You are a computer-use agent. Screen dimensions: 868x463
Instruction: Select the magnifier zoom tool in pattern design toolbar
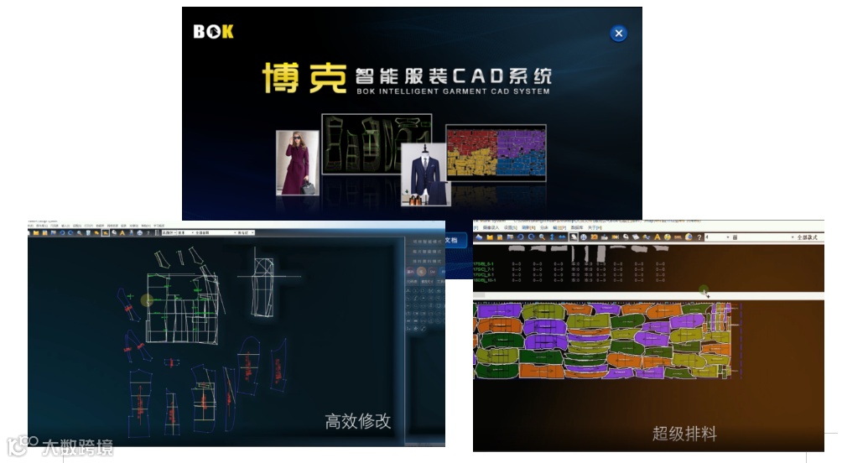[x=79, y=232]
